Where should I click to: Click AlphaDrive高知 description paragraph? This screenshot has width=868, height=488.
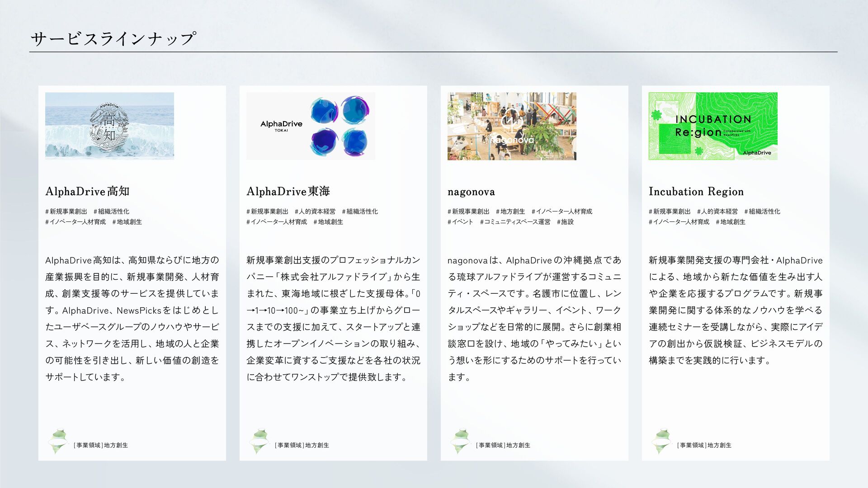132,319
